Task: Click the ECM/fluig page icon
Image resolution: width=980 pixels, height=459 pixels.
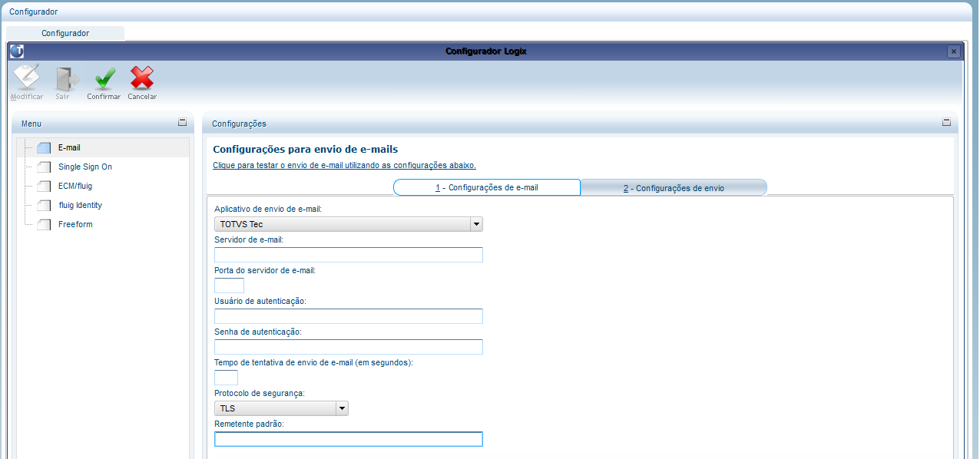Action: (x=44, y=186)
